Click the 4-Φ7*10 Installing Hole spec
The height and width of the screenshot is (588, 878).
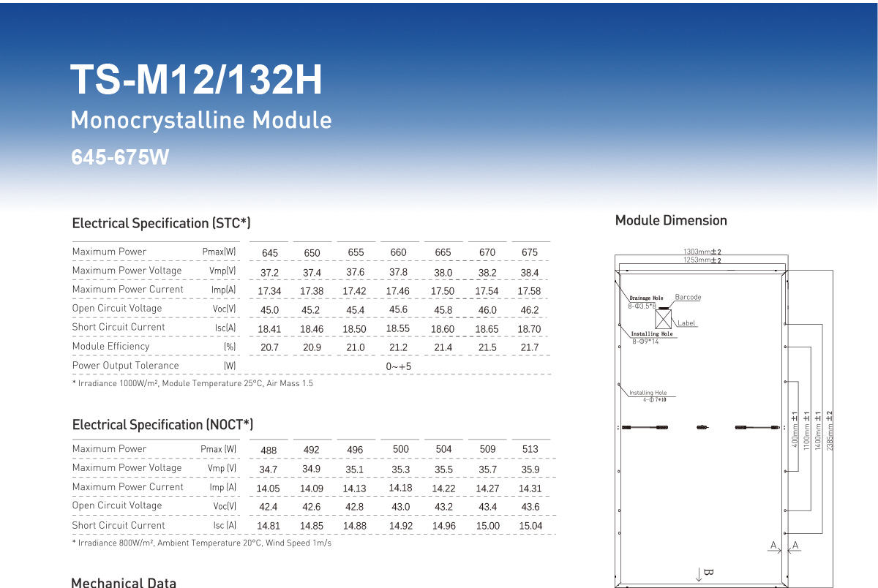click(655, 399)
